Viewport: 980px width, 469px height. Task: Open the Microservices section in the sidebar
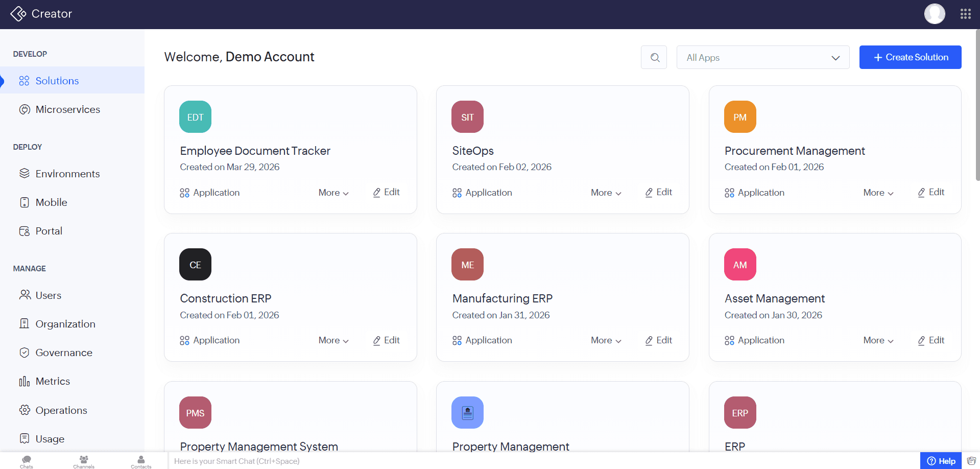67,109
